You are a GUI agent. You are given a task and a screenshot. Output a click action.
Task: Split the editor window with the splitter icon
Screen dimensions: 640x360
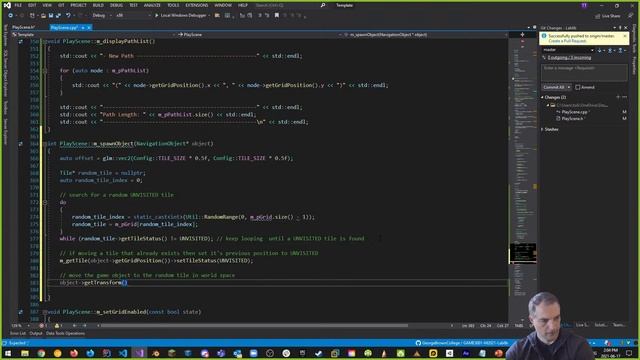522,35
